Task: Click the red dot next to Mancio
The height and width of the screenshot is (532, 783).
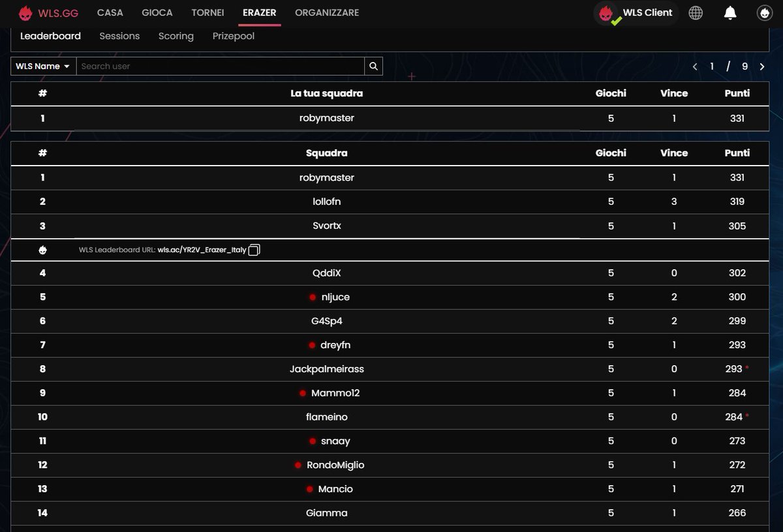Action: tap(309, 490)
